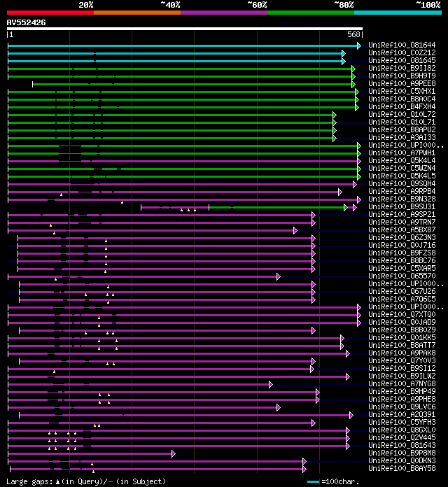Open hit UniRef100_B9H9T9
448x487 pixels.
click(402, 76)
